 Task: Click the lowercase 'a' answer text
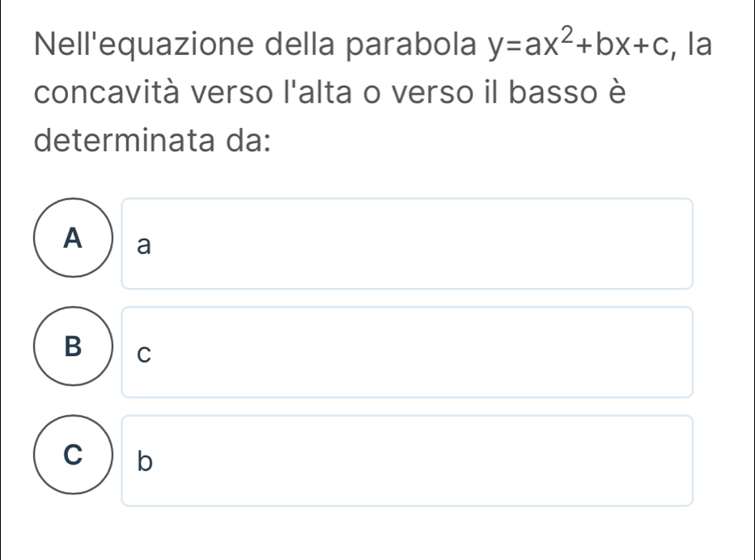point(143,246)
